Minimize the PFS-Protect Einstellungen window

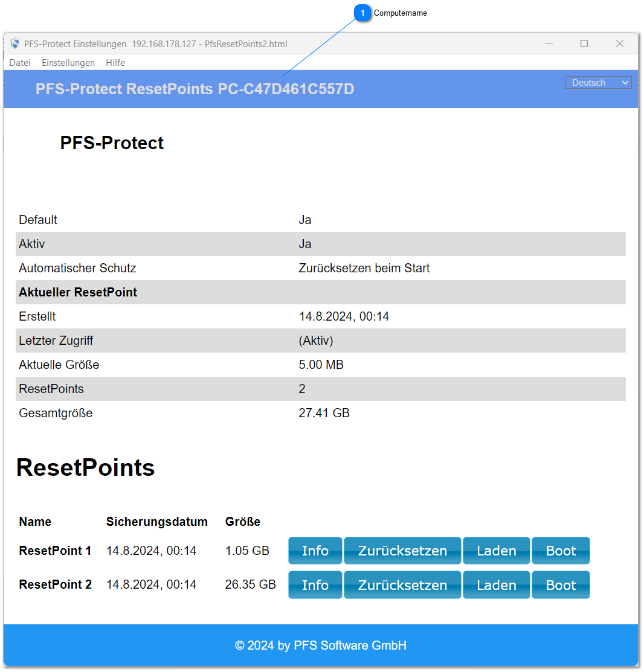[x=549, y=43]
